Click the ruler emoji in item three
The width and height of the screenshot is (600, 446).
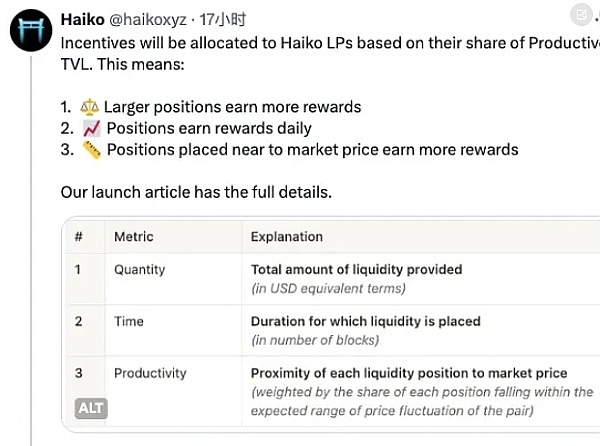[x=93, y=150]
